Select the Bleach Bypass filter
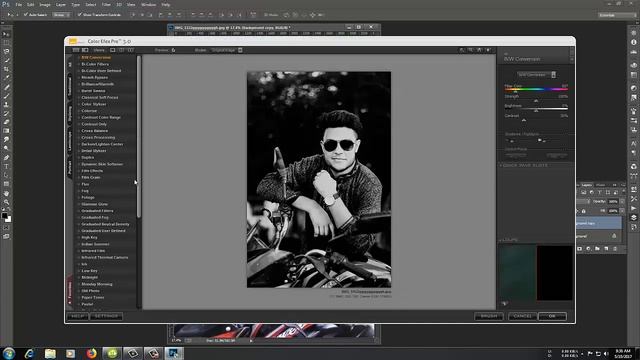Screen dimensions: 640x360 tap(94, 78)
